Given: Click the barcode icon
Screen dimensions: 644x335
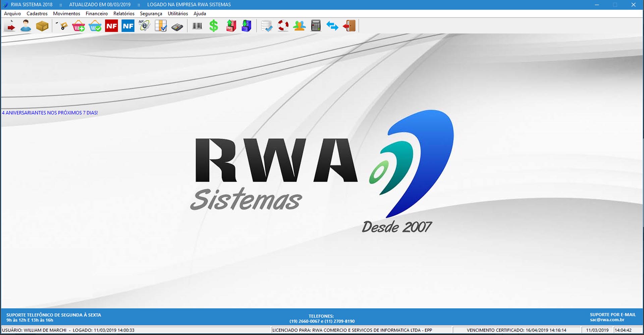Looking at the screenshot, I should tap(197, 26).
